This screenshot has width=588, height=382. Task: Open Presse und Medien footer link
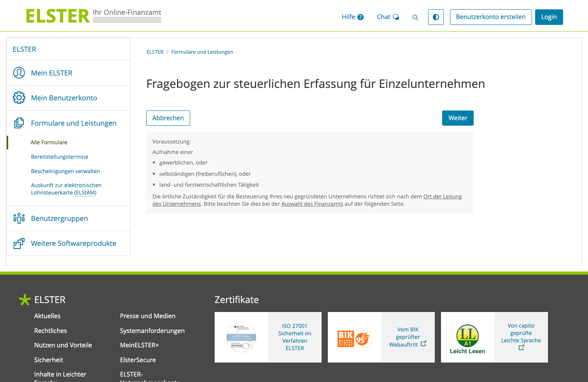click(x=148, y=316)
